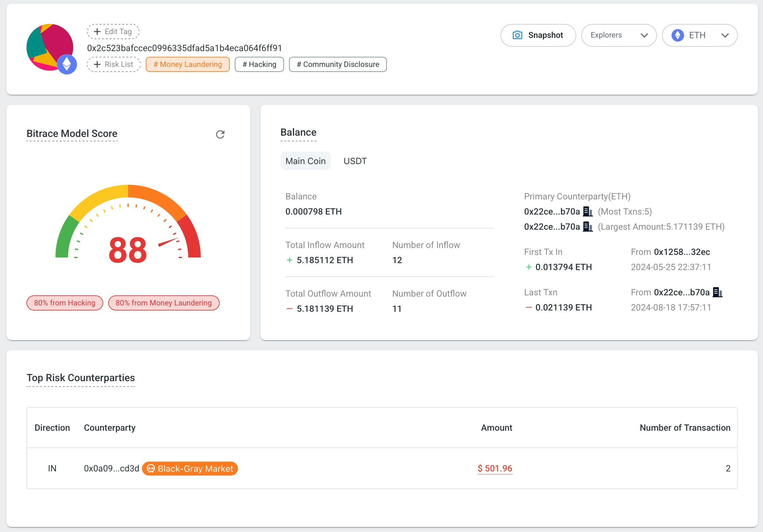Expand the ETH chain dropdown arrow
This screenshot has height=532, width=763.
pyautogui.click(x=725, y=35)
